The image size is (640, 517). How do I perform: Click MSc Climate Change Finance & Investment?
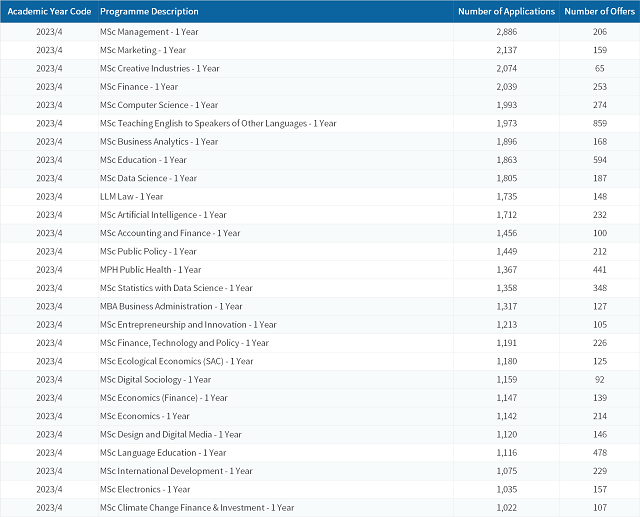(x=197, y=508)
